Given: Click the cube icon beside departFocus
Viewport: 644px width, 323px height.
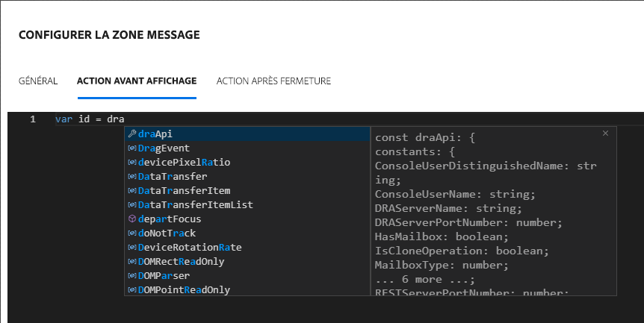Looking at the screenshot, I should pos(132,219).
